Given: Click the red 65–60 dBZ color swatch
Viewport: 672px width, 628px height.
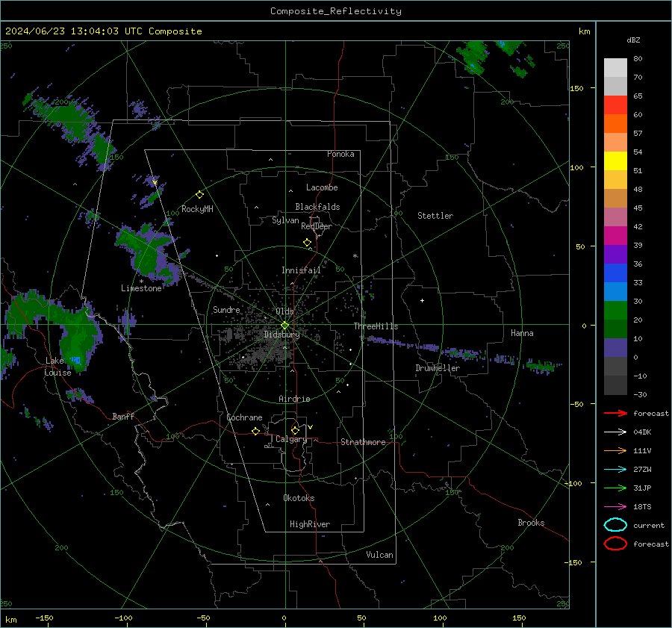Looking at the screenshot, I should coord(615,105).
